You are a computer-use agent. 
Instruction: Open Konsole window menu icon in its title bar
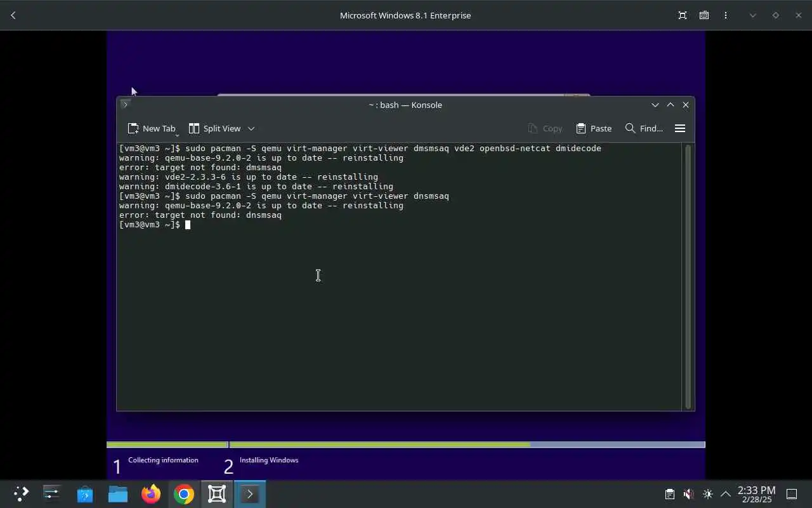(x=125, y=104)
